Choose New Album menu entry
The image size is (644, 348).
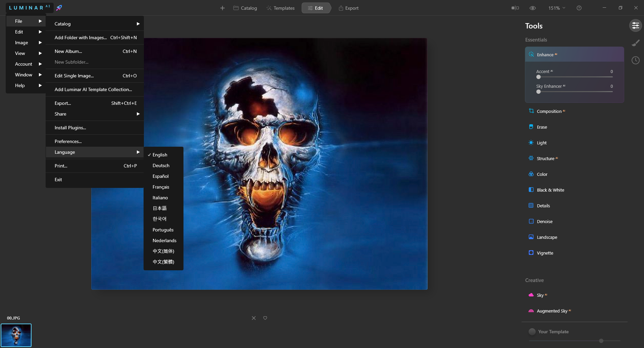pyautogui.click(x=95, y=51)
